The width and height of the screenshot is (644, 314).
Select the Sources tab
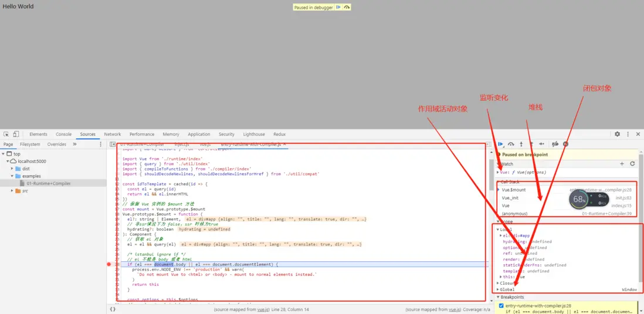coord(87,134)
